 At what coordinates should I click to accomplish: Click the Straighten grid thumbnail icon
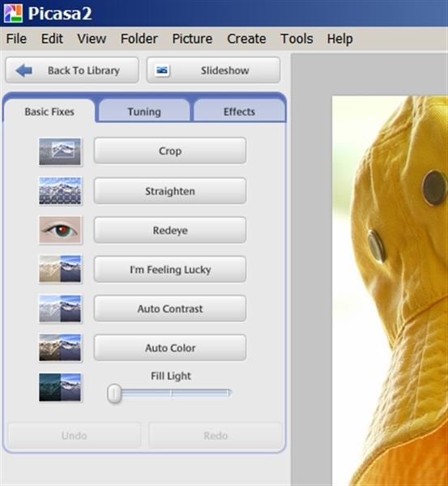click(60, 191)
